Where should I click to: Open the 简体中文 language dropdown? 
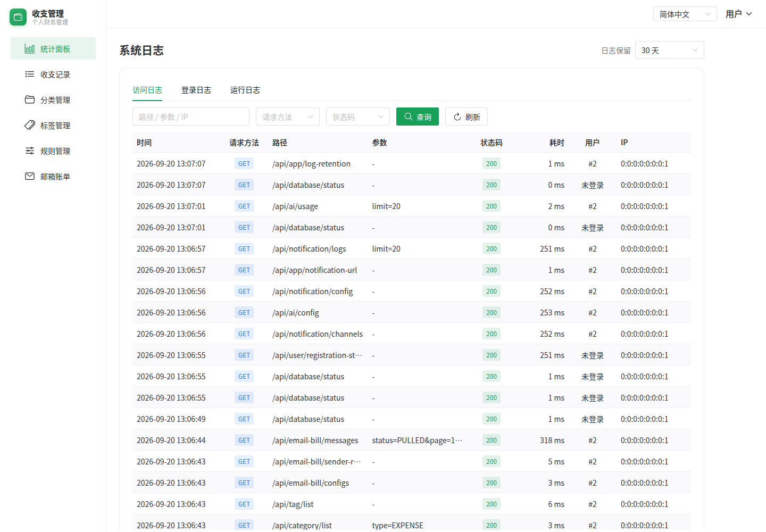[x=685, y=14]
